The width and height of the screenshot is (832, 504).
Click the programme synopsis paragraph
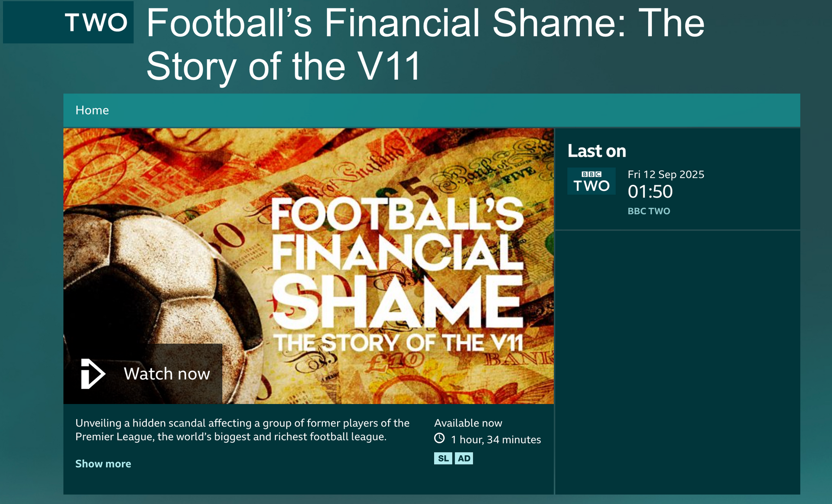click(242, 430)
